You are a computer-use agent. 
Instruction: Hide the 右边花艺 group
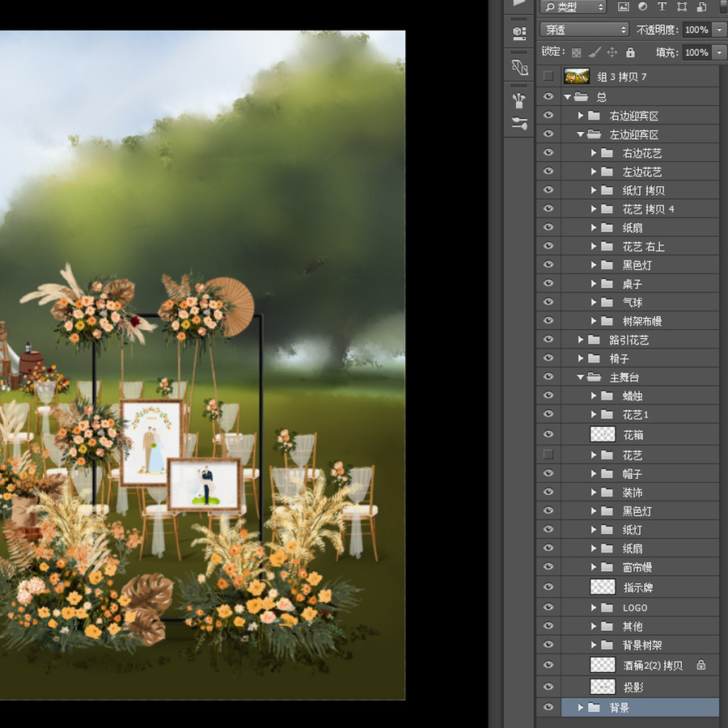pyautogui.click(x=548, y=152)
